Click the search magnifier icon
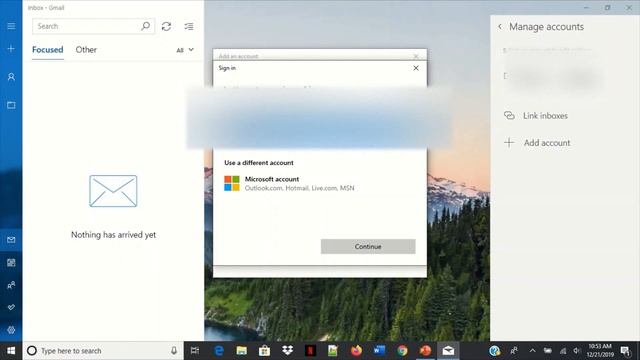 click(145, 26)
